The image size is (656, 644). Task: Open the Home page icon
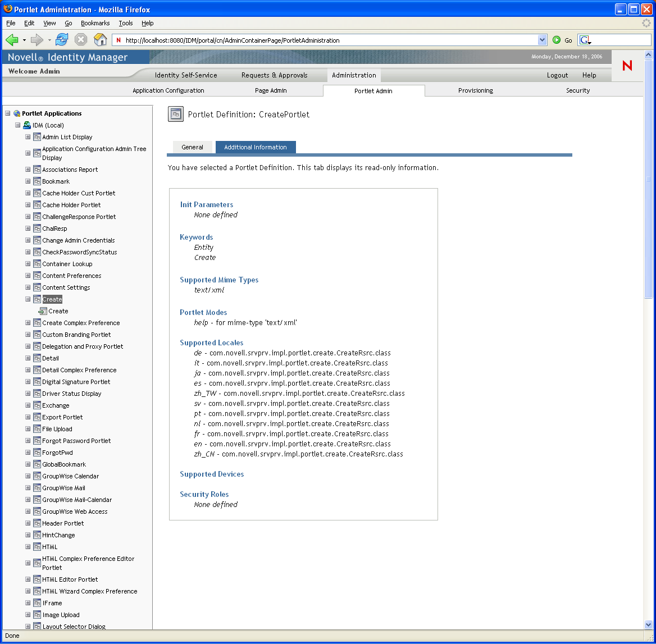(x=100, y=40)
